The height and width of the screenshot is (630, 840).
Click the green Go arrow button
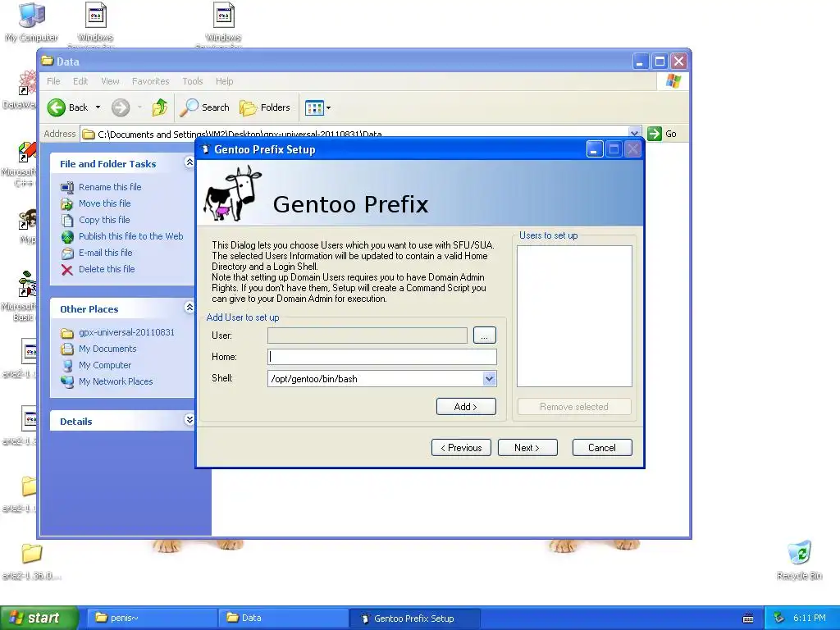pyautogui.click(x=655, y=134)
